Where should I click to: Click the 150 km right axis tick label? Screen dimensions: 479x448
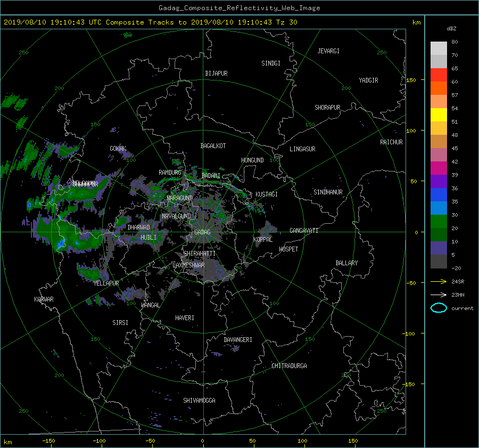[411, 80]
